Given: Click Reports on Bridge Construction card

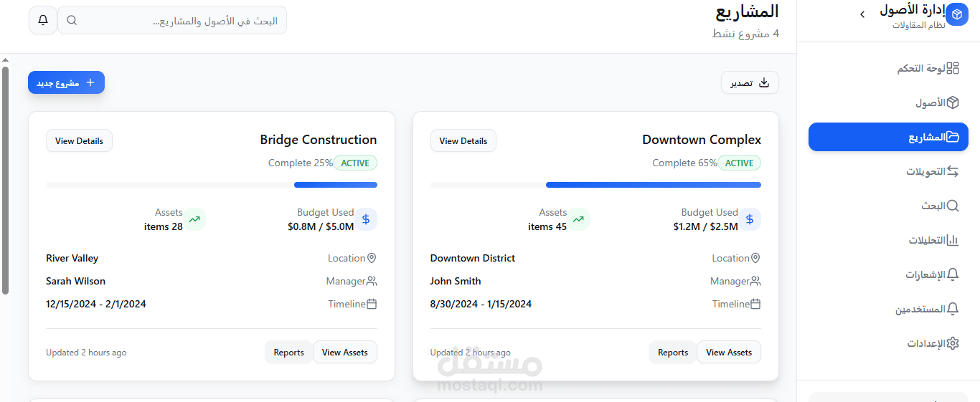Looking at the screenshot, I should [289, 352].
